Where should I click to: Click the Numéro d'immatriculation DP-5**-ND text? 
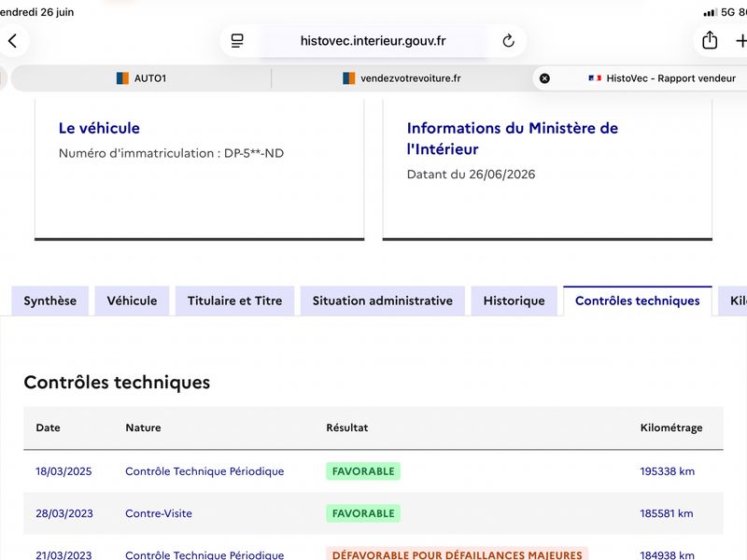pos(171,153)
